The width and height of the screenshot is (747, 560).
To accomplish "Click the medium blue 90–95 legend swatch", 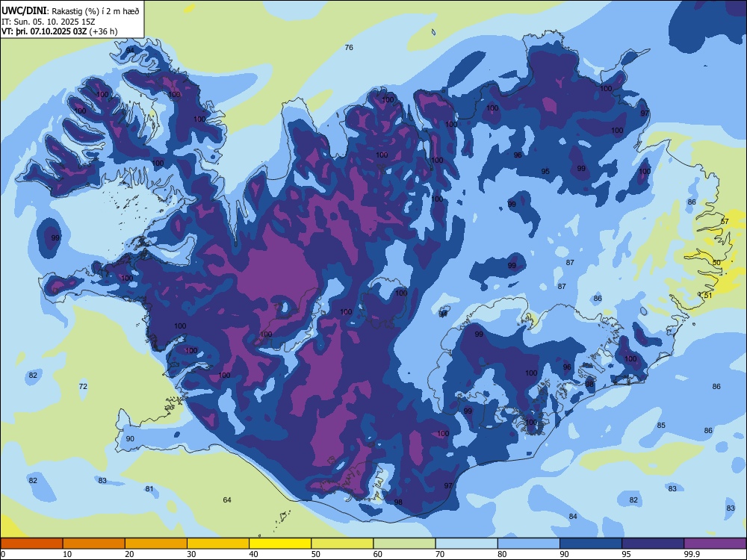I will point(591,544).
